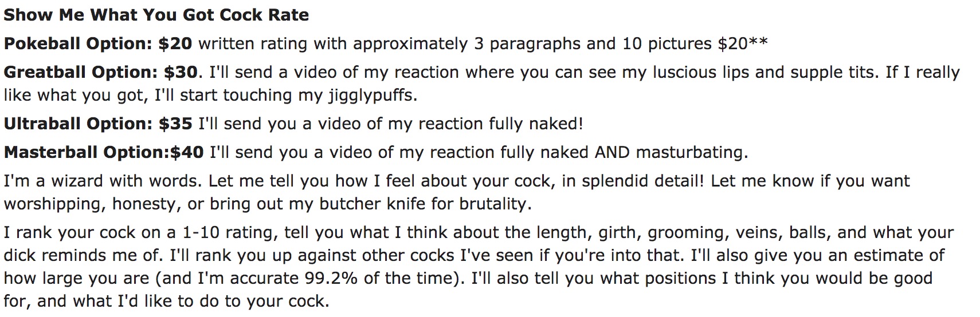Select the "Pokeball Option: $20" bold label

[x=98, y=43]
